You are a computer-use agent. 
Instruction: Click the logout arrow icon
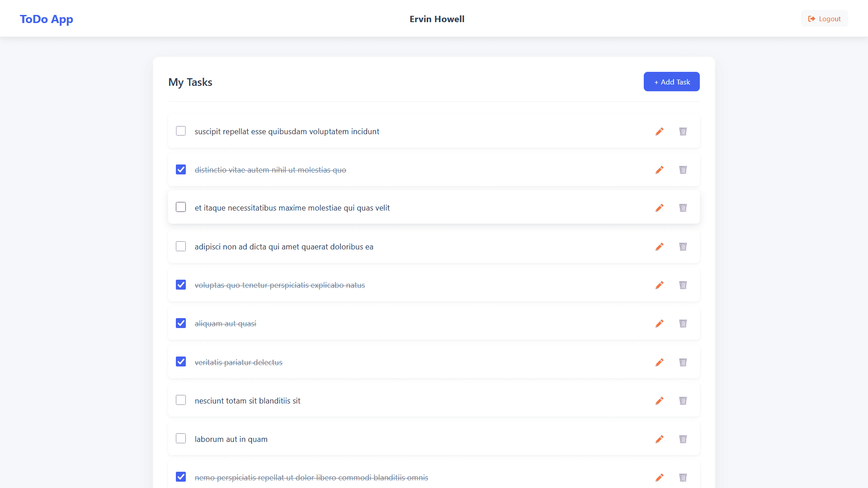pos(812,19)
